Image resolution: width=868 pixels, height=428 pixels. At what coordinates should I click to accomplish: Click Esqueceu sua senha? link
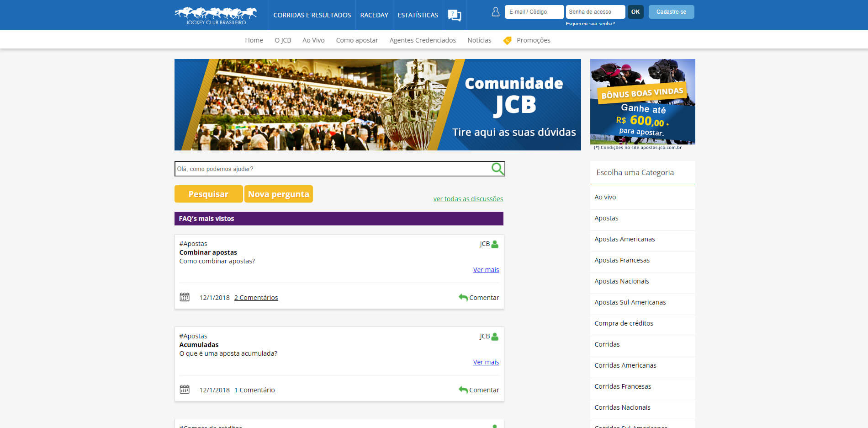click(x=590, y=24)
